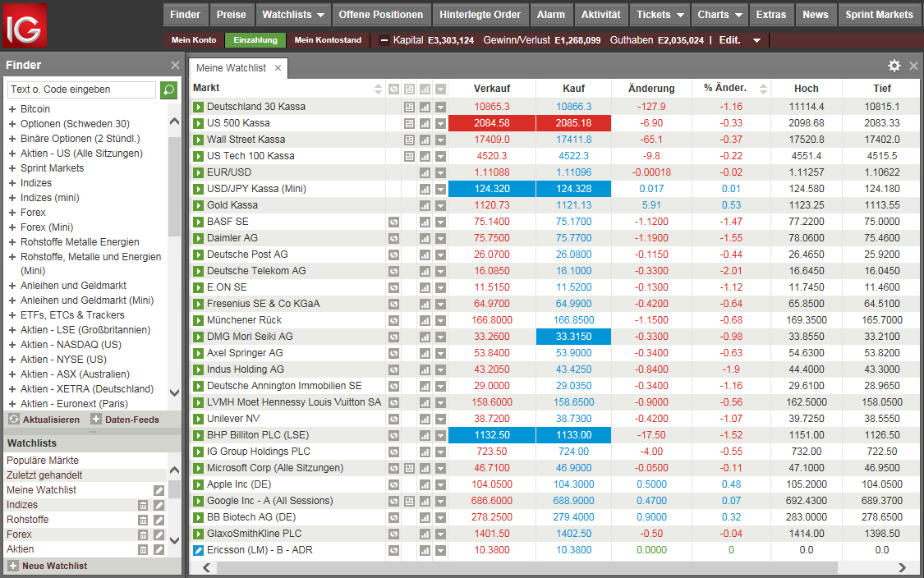Open the News section
924x578 pixels.
click(x=815, y=15)
